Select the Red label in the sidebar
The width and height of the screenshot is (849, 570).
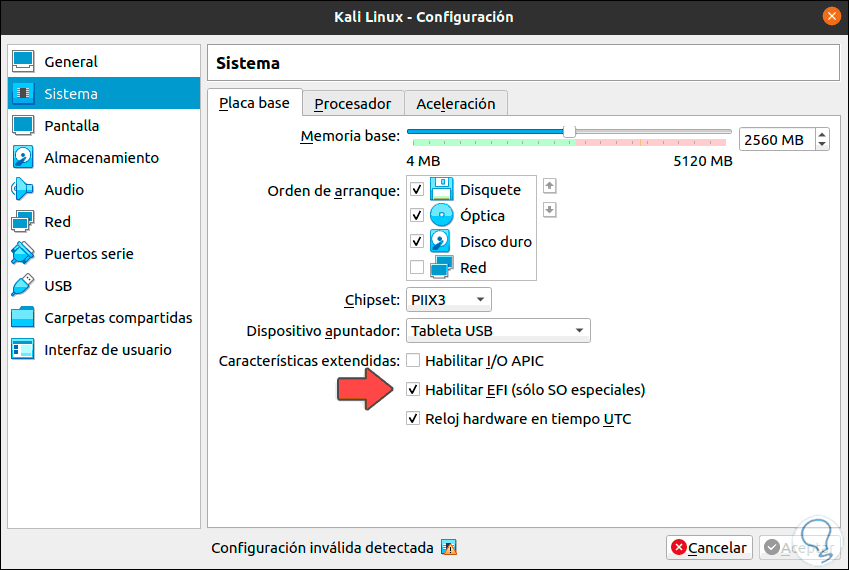coord(57,221)
